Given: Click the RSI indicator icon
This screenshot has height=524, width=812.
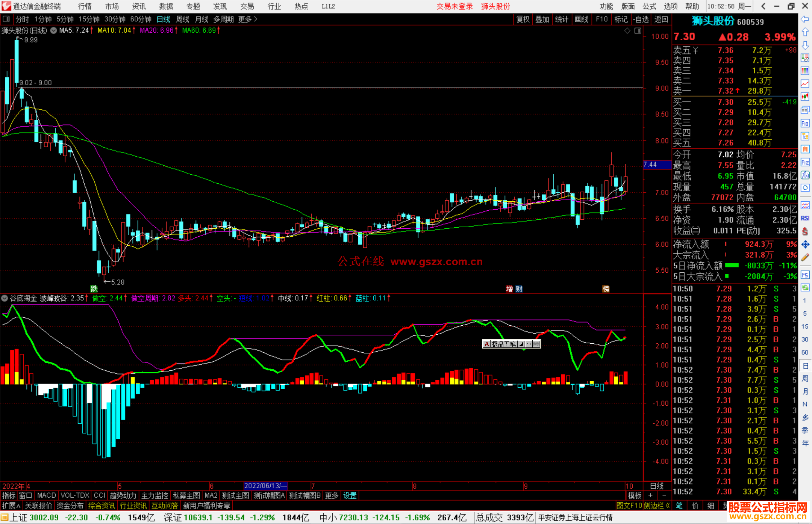Looking at the screenshot, I should click(805, 218).
